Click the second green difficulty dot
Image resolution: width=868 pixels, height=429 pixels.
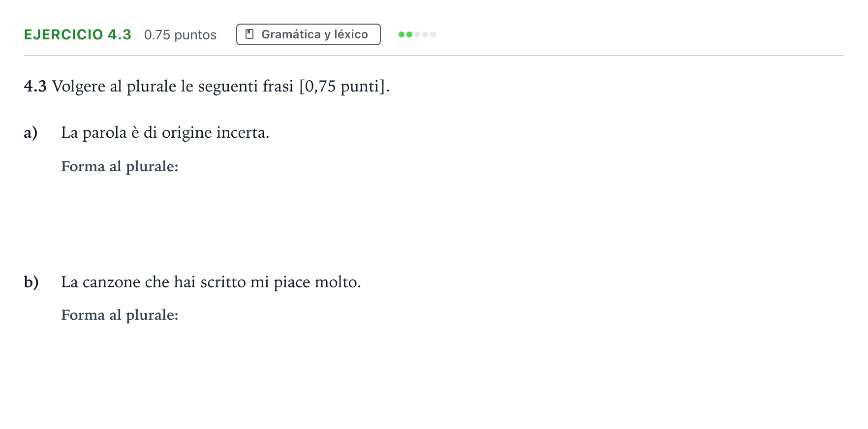(409, 34)
